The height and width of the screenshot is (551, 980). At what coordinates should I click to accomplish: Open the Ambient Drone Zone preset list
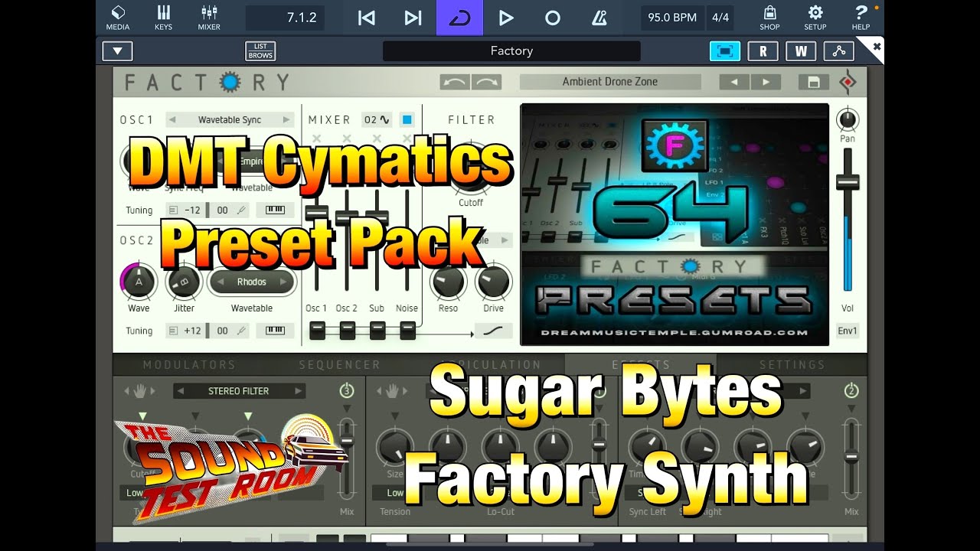(x=610, y=82)
